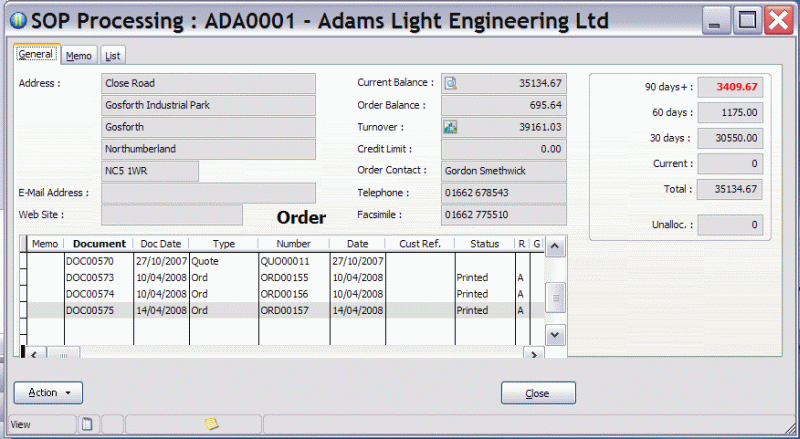Click the document page icon in status bar
This screenshot has height=439, width=800.
pos(87,424)
